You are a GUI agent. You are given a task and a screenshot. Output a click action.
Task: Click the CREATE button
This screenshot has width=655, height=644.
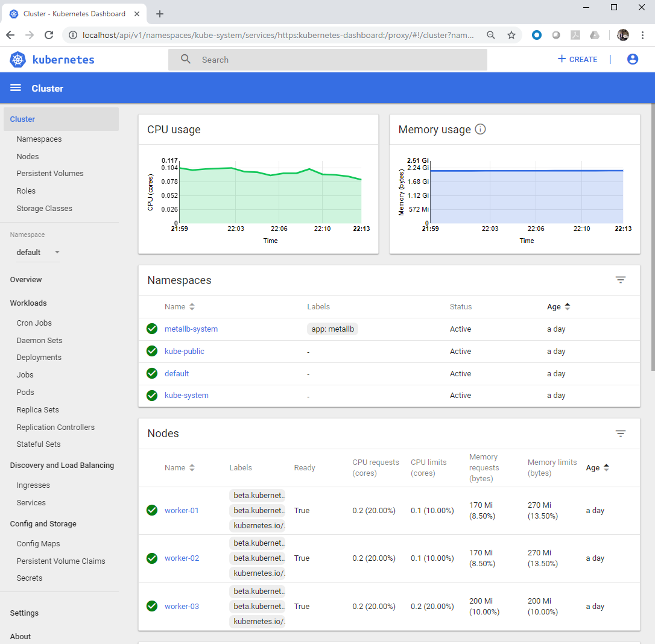578,59
